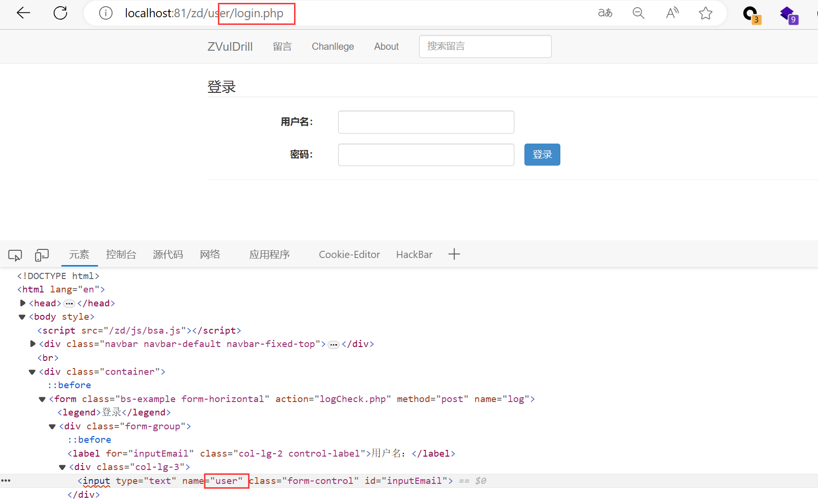
Task: Open the site information icon in the address bar
Action: coord(106,13)
